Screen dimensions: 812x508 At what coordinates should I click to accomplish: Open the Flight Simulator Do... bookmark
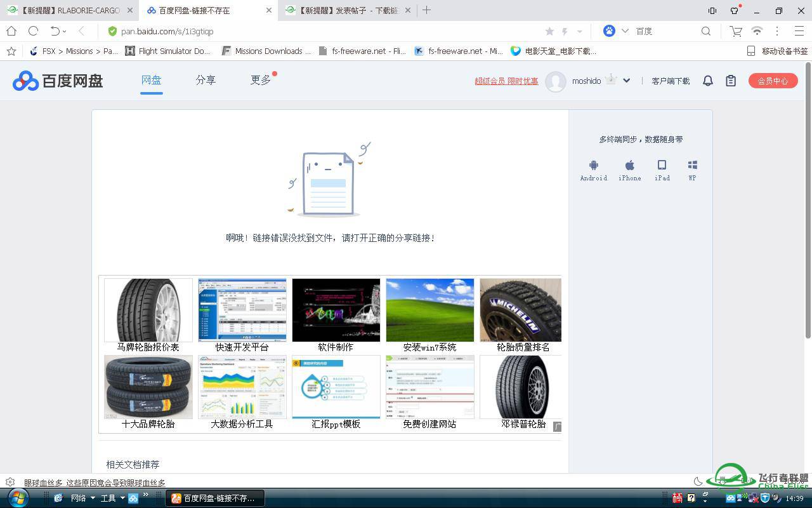[167, 51]
